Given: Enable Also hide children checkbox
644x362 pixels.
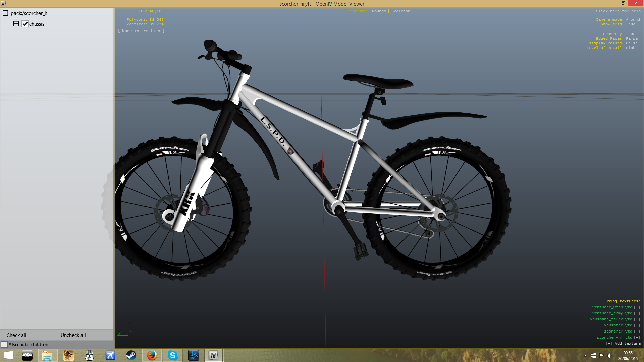Looking at the screenshot, I should (4, 344).
